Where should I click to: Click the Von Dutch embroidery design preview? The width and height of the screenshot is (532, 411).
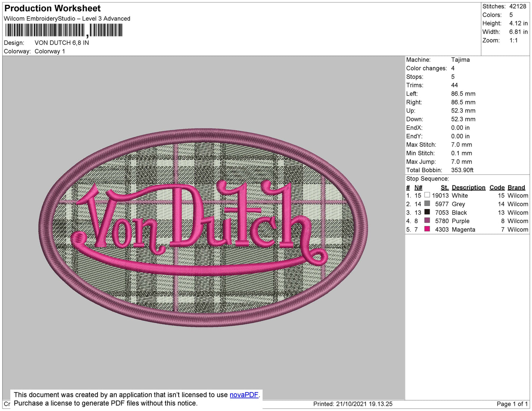[204, 227]
